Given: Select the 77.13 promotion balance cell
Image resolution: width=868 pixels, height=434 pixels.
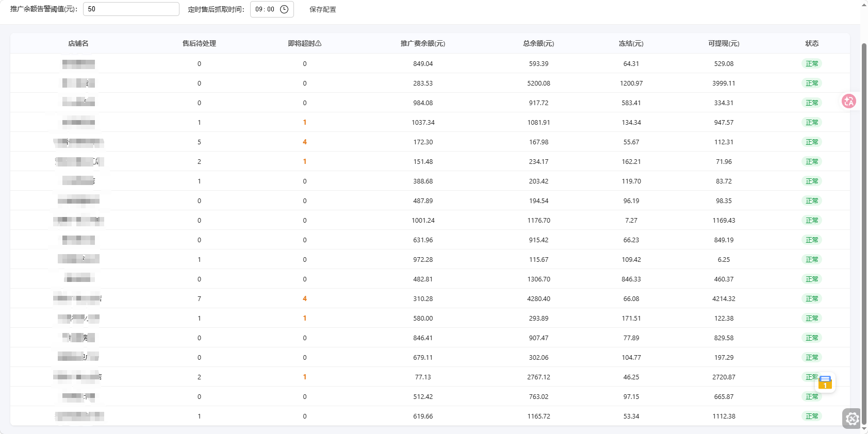Looking at the screenshot, I should point(423,377).
